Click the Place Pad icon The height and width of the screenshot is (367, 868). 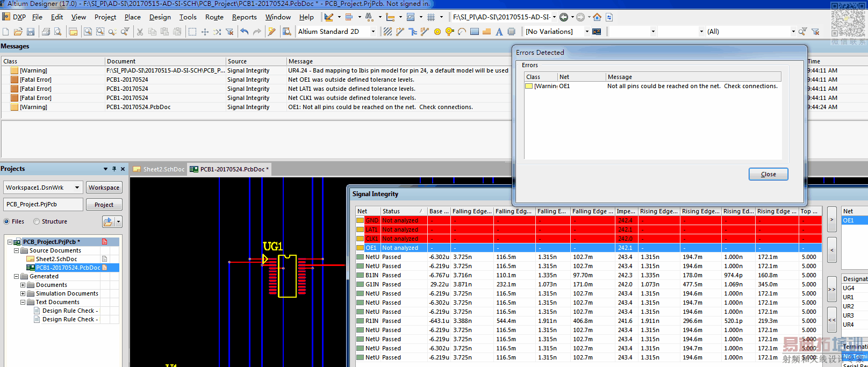[437, 32]
